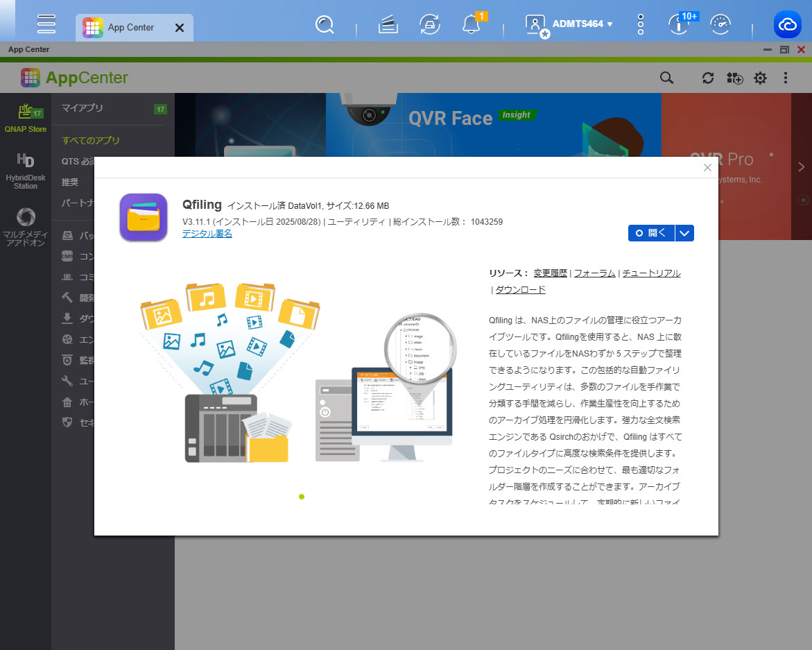812x650 pixels.
Task: Open the チュートリアル resource link
Action: tap(651, 273)
